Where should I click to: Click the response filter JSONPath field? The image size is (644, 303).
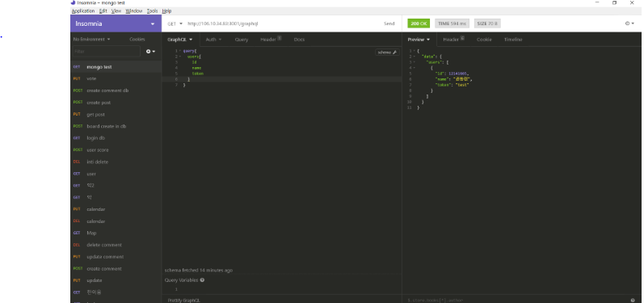pos(516,300)
